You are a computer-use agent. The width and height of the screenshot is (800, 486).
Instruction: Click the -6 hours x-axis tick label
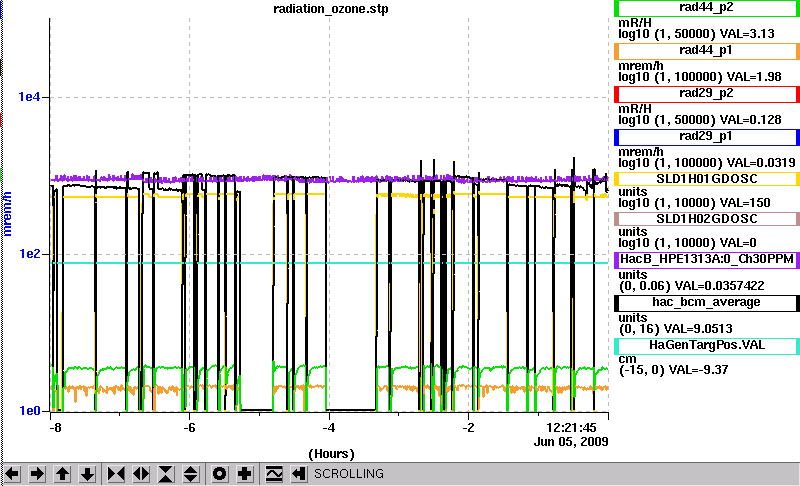click(189, 427)
